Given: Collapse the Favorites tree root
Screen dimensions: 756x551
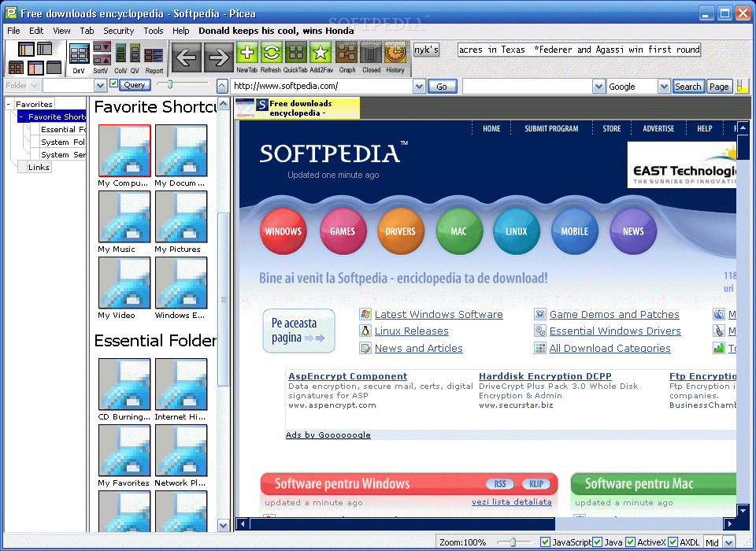Looking at the screenshot, I should point(8,104).
